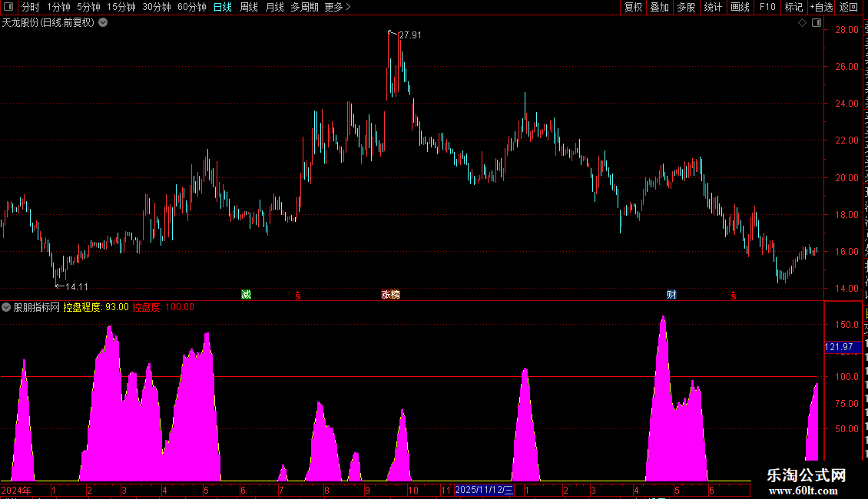
Task: Click the 控盘程度: 93.00 label
Action: click(x=96, y=307)
